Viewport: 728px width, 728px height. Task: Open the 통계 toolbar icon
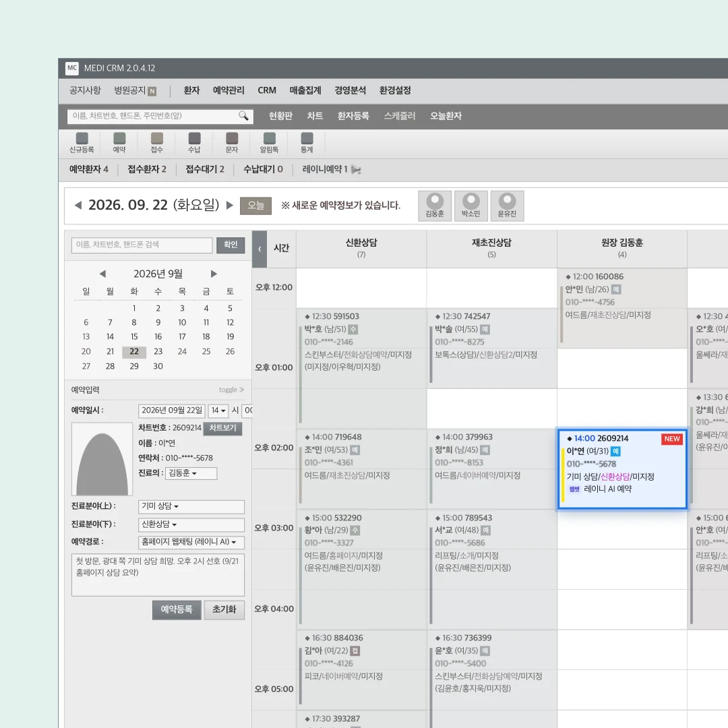click(x=307, y=142)
